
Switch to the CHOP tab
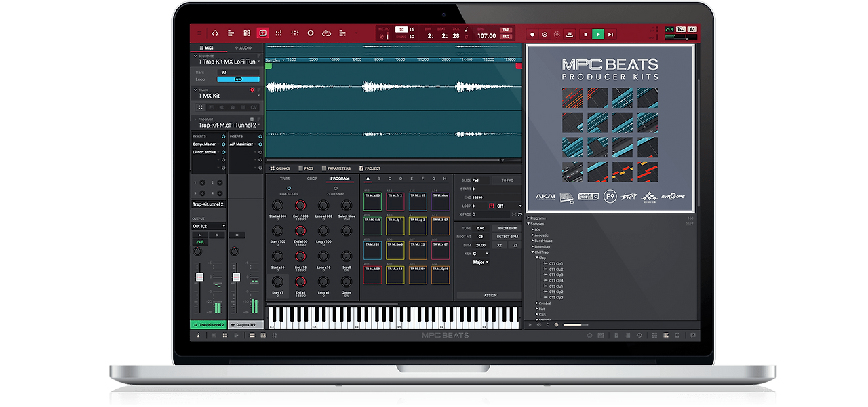pos(311,178)
